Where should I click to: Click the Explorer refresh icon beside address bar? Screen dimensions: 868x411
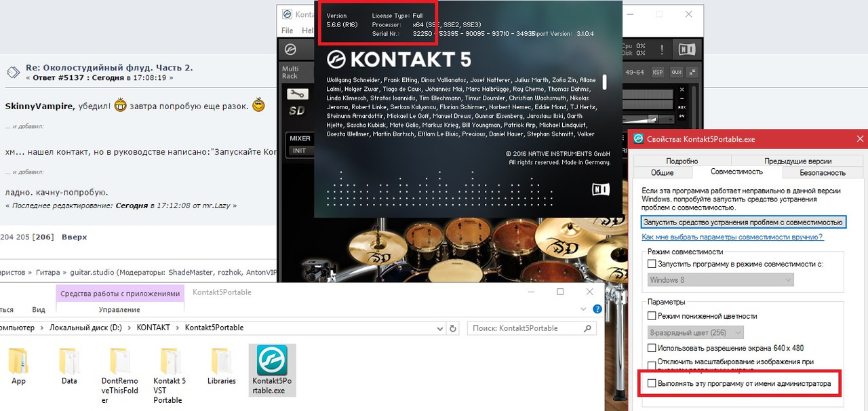(x=452, y=328)
